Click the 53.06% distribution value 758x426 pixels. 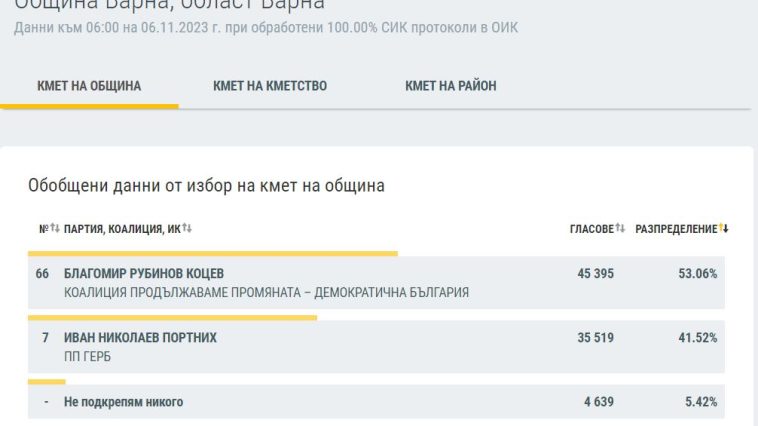tap(698, 274)
